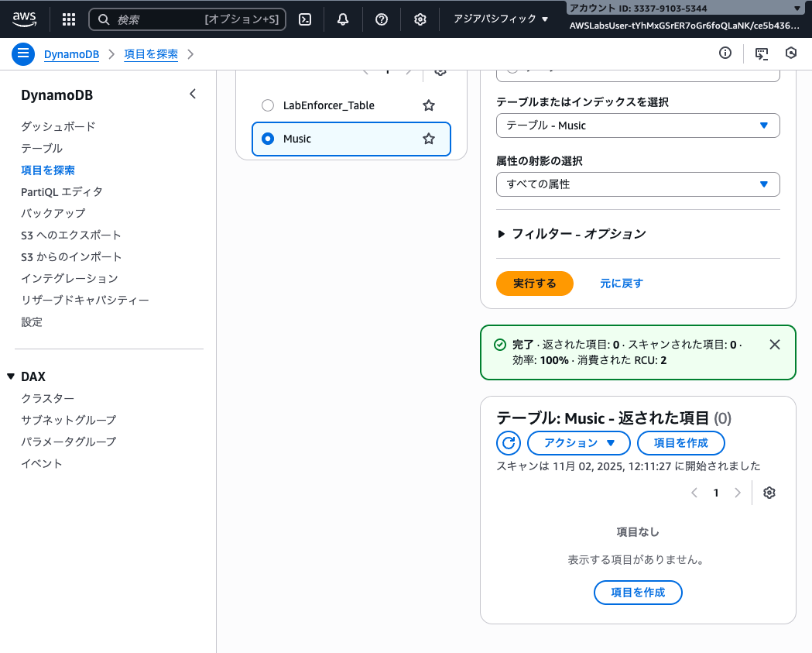
Task: Open DAX パラメータグループ page
Action: coord(68,442)
